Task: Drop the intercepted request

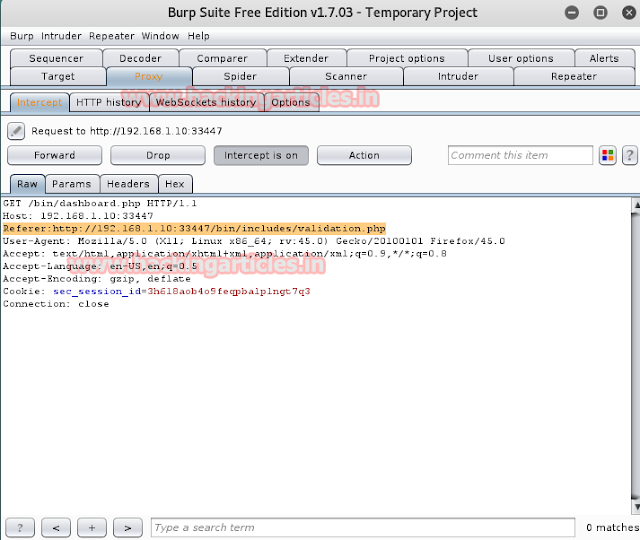Action: point(158,156)
